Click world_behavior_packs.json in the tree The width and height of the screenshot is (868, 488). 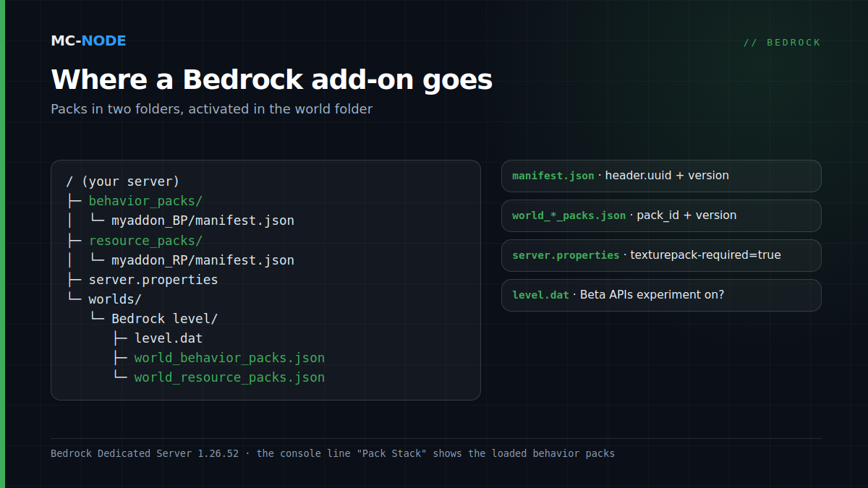click(229, 357)
